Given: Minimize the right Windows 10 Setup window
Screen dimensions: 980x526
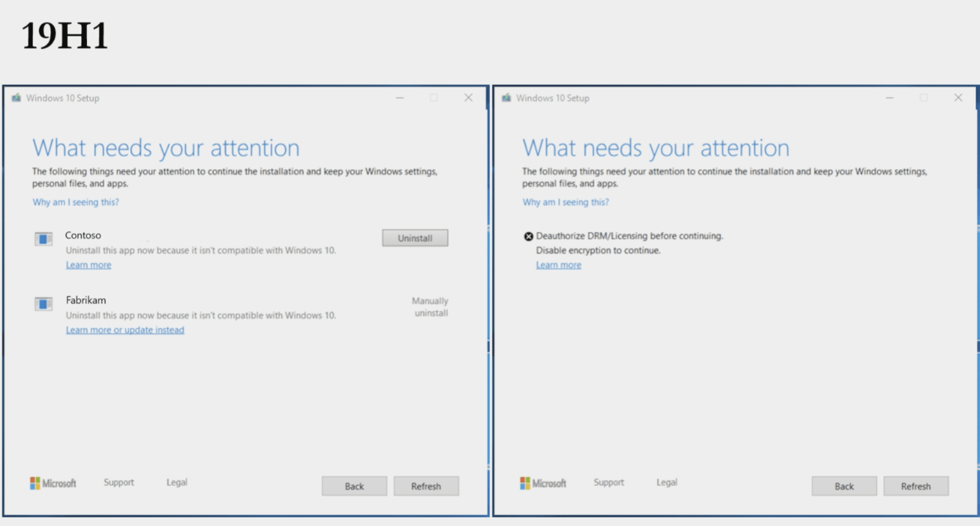Looking at the screenshot, I should (890, 98).
